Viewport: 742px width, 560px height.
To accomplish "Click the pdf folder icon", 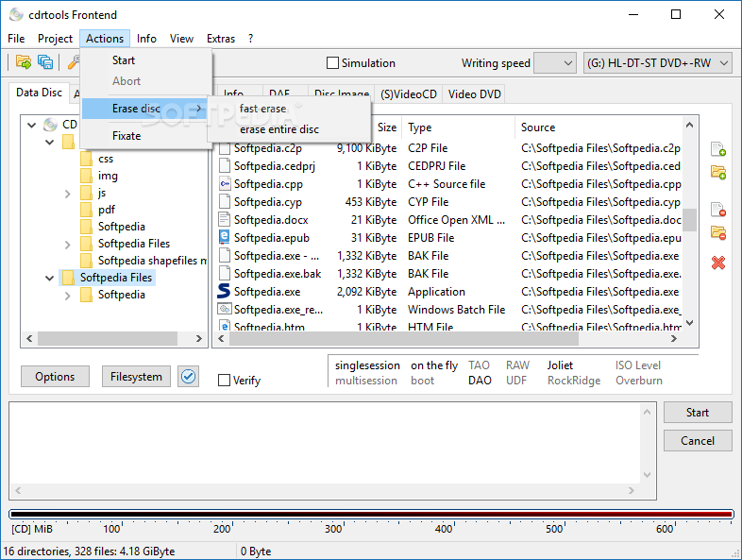I will [x=86, y=210].
